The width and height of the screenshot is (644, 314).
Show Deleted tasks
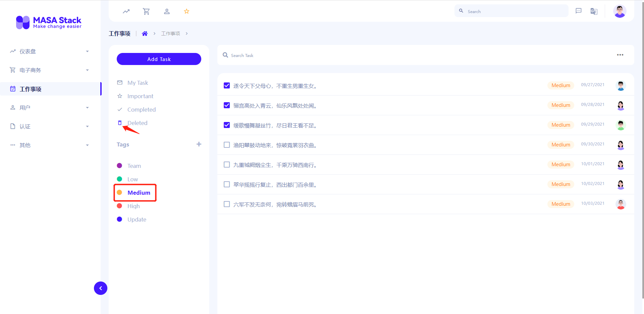(x=137, y=123)
